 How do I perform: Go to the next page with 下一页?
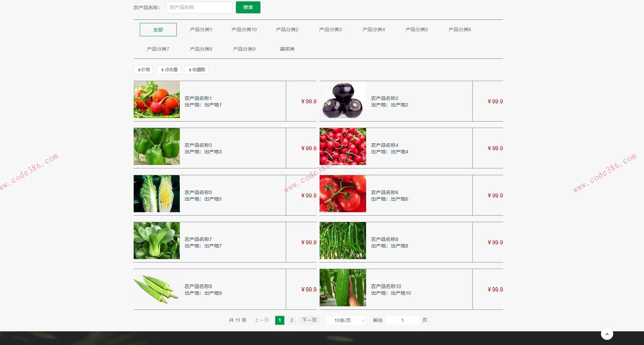[x=309, y=320]
